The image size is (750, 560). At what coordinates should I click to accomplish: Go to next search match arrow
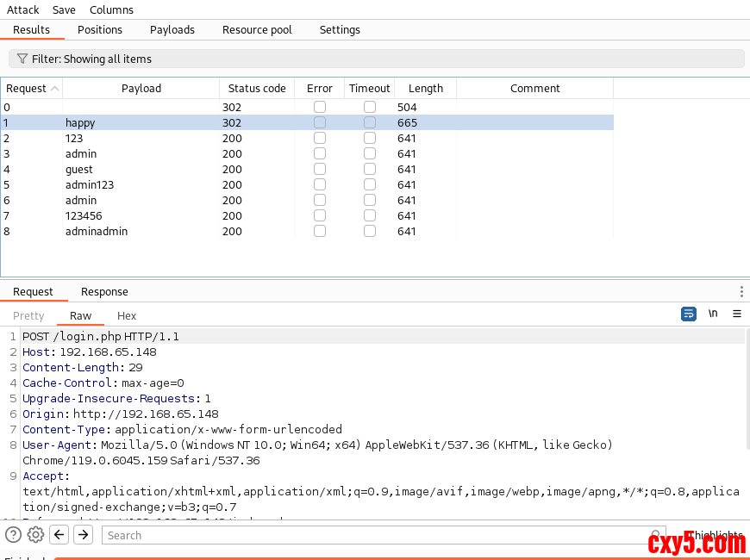[x=83, y=535]
